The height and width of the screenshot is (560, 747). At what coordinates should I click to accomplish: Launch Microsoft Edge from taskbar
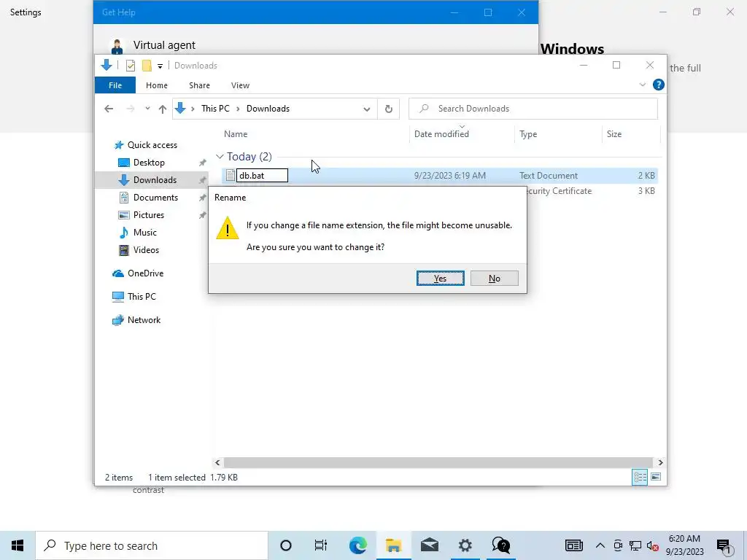coord(357,545)
